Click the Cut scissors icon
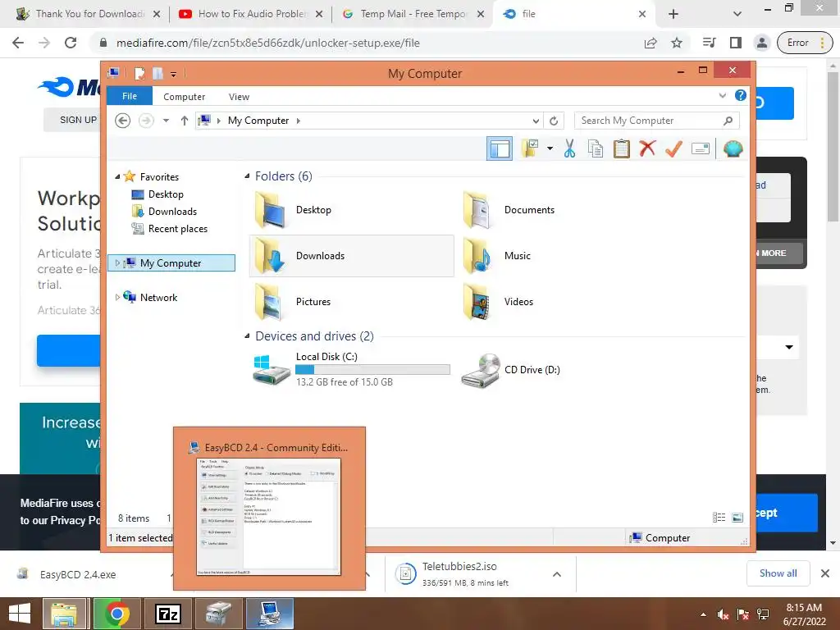Image resolution: width=840 pixels, height=630 pixels. click(x=569, y=148)
